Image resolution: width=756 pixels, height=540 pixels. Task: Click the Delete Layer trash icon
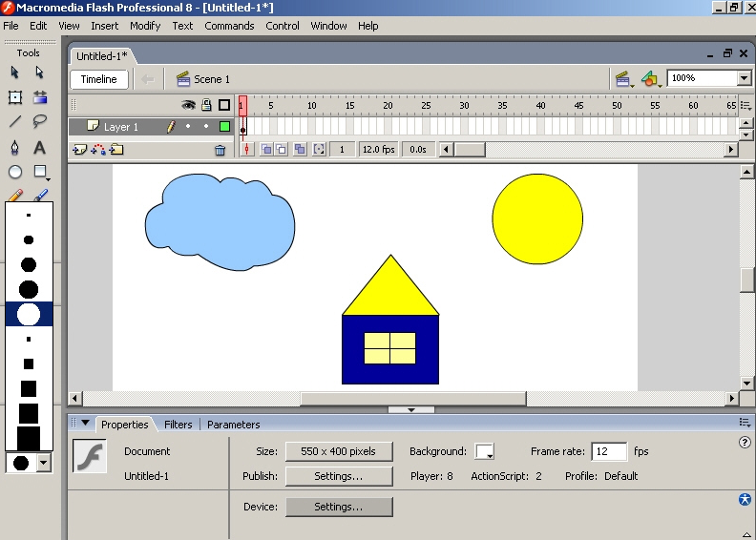click(220, 151)
